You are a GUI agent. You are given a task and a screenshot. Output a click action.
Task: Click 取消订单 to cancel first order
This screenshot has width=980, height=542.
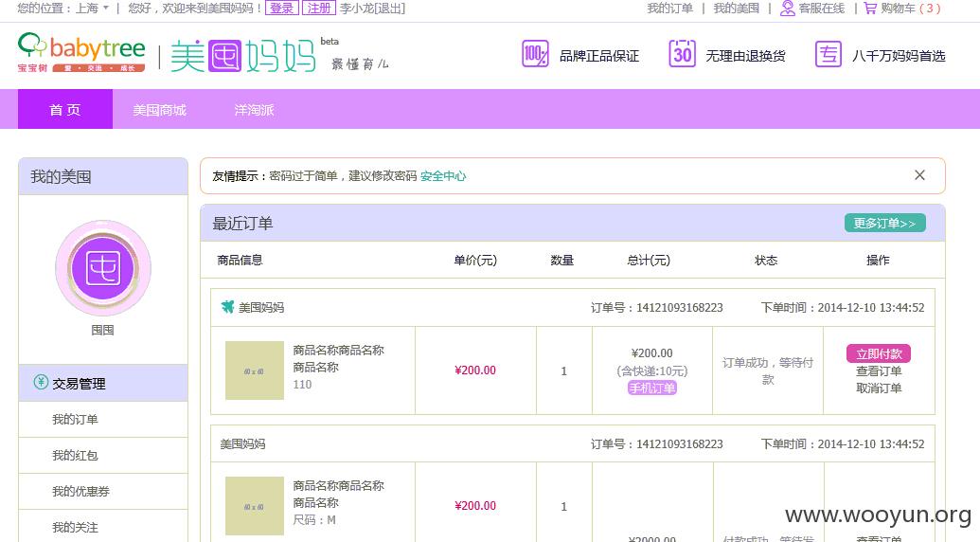pyautogui.click(x=879, y=388)
